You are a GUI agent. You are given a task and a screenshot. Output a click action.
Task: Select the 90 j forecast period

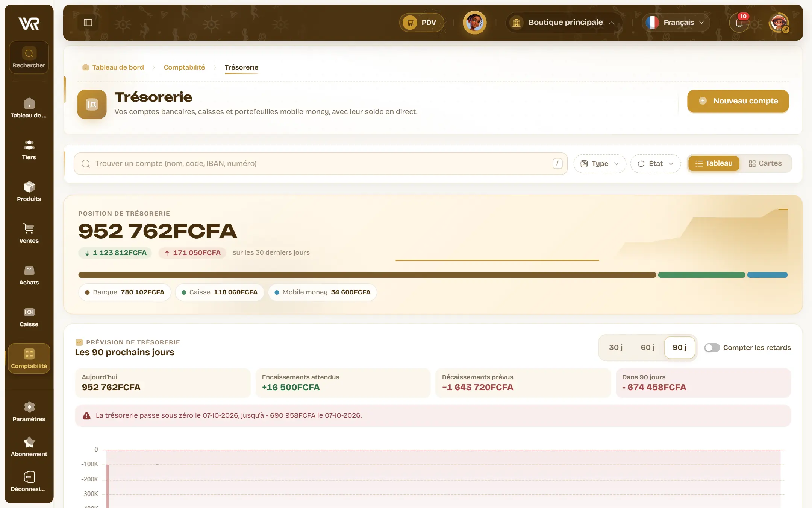pos(680,348)
